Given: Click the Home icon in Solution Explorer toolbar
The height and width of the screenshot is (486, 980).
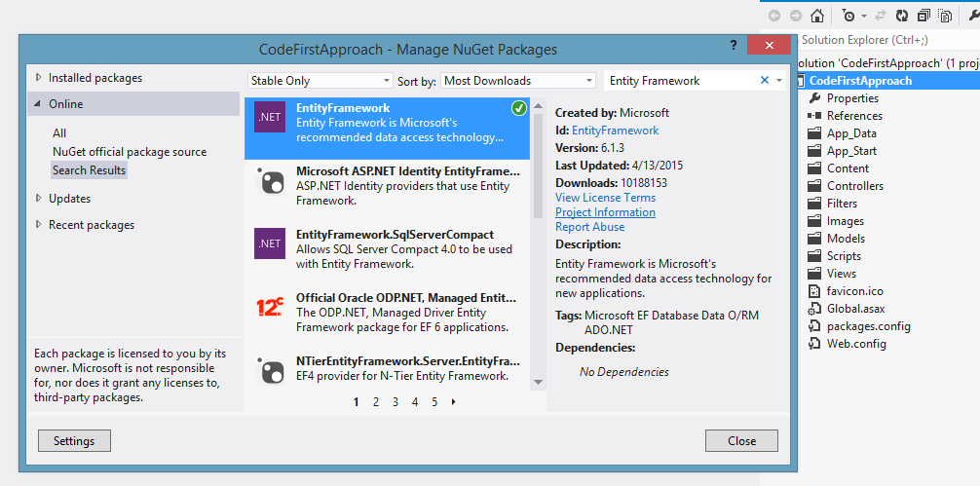Looking at the screenshot, I should tap(816, 16).
